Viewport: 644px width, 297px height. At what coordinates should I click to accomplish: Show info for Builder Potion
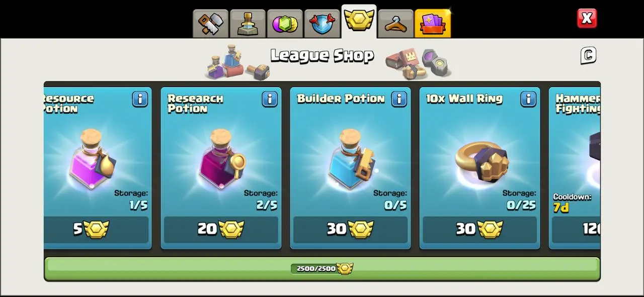coord(399,99)
